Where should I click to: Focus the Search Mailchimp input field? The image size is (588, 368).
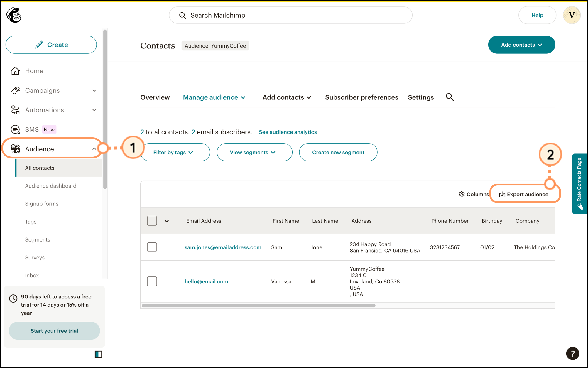pos(290,15)
